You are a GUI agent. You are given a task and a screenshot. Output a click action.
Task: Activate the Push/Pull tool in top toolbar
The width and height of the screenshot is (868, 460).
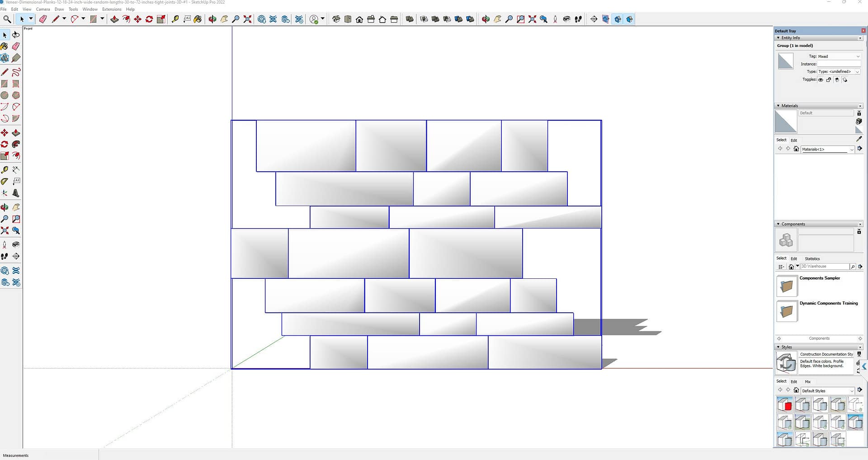[114, 19]
